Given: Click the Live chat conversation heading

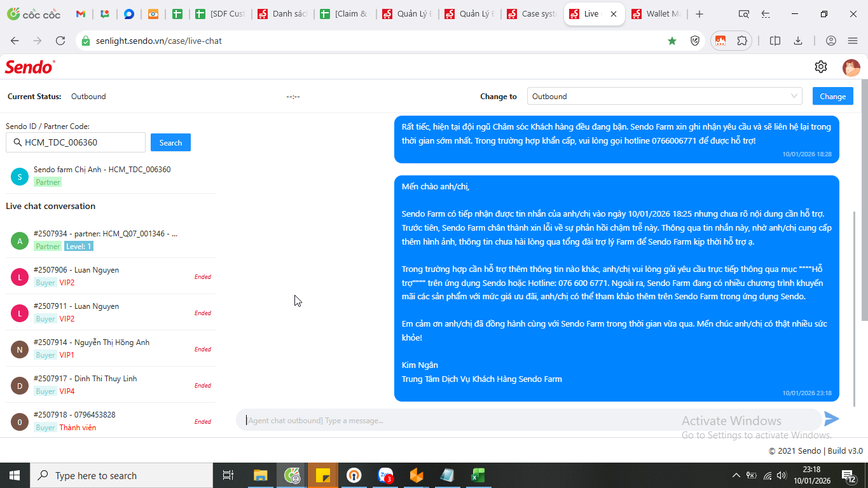Looking at the screenshot, I should pyautogui.click(x=51, y=206).
